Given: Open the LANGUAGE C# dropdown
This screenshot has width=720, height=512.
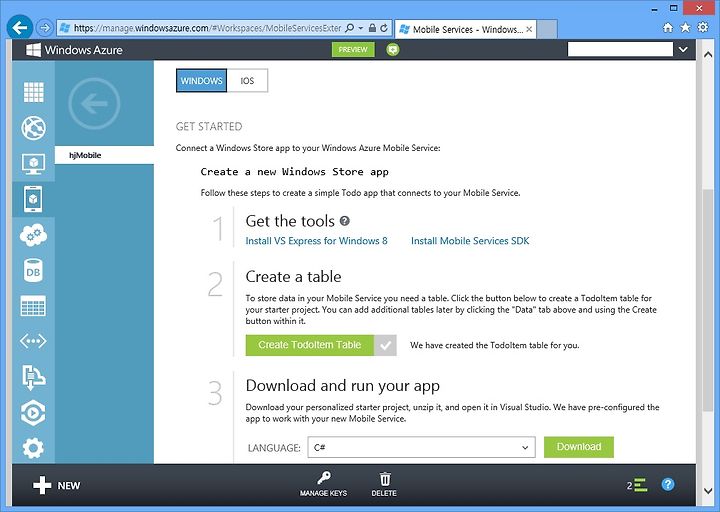Looking at the screenshot, I should [422, 447].
